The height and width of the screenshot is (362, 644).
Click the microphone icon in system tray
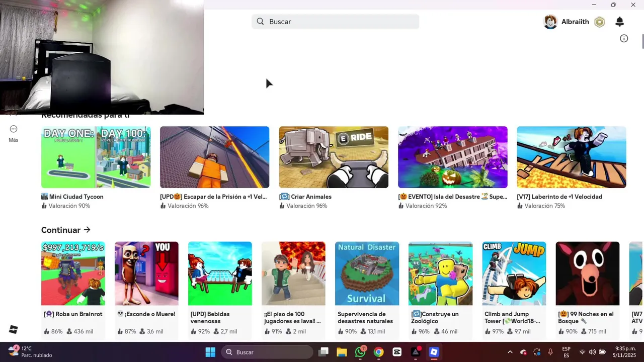coord(550,352)
